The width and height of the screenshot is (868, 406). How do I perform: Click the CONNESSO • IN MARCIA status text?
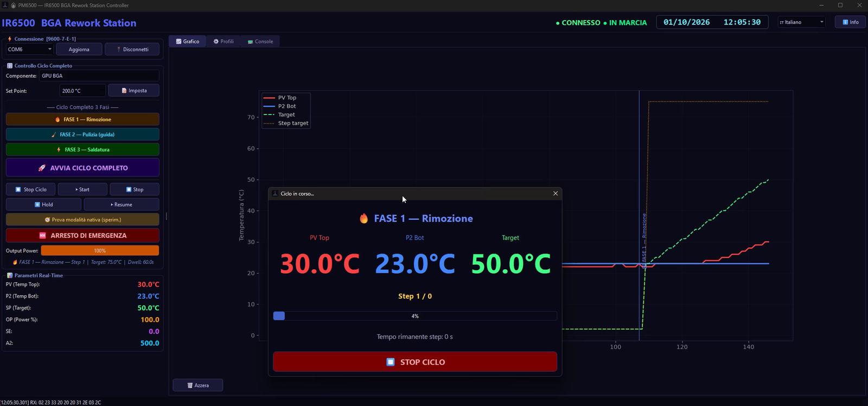[602, 23]
